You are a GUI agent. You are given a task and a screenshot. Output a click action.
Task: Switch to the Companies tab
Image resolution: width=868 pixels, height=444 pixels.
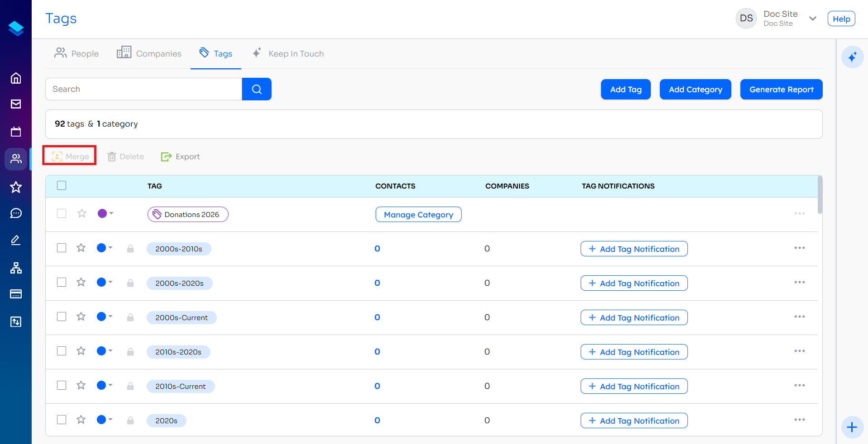[x=149, y=53]
